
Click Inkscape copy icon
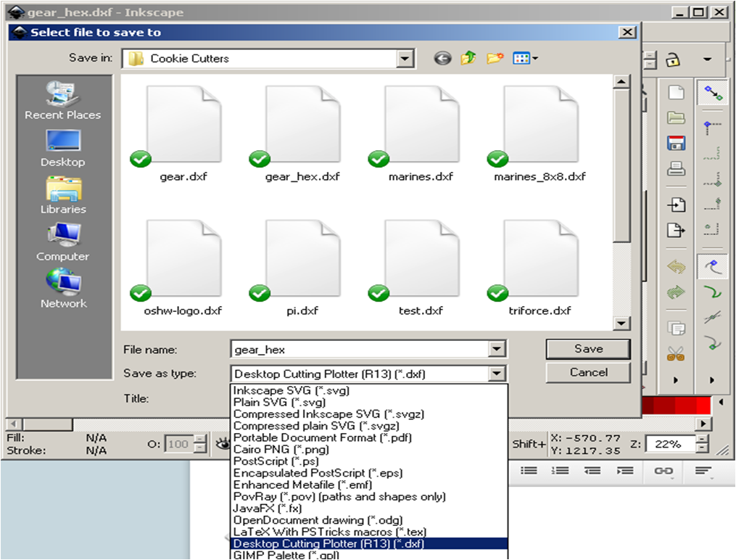tap(676, 328)
